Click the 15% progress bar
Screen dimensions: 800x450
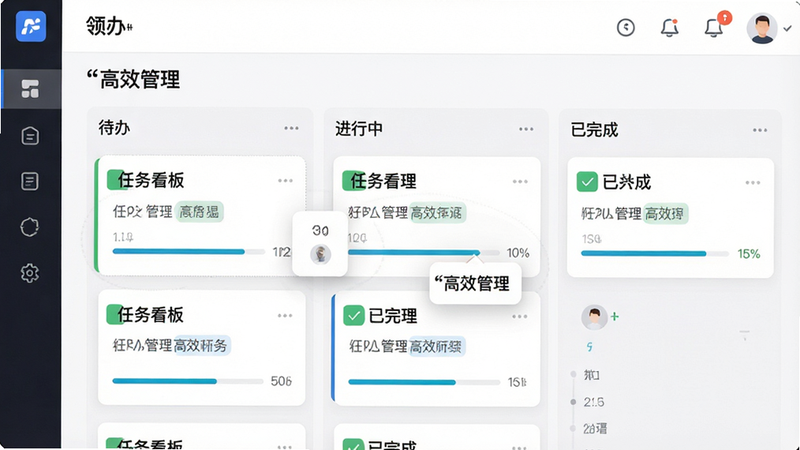[x=655, y=254]
